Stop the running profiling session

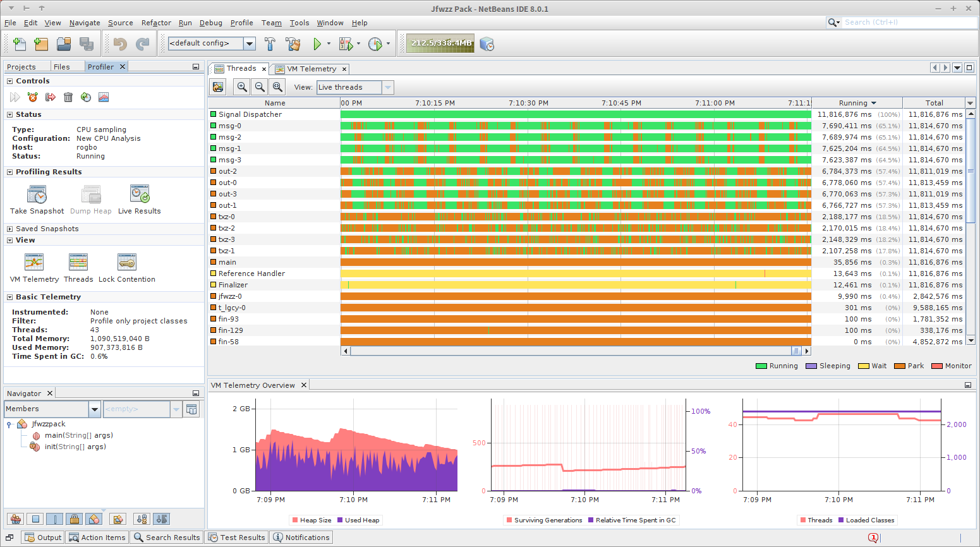[32, 97]
